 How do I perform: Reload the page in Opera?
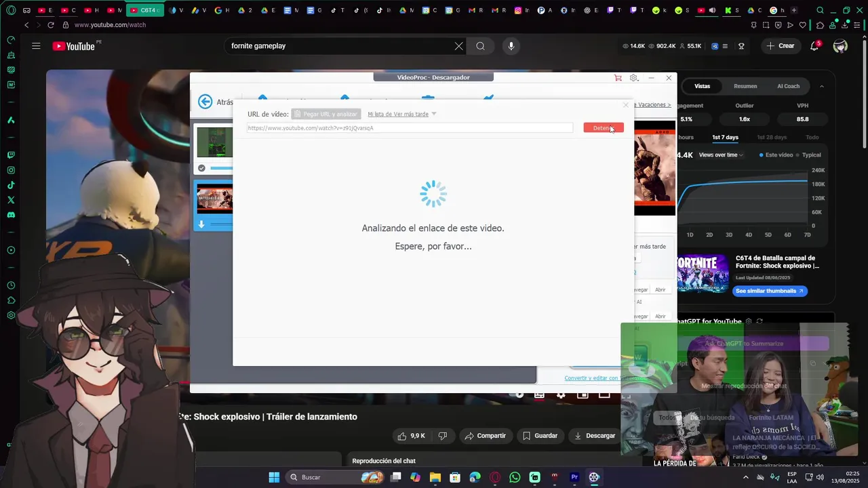[x=51, y=25]
